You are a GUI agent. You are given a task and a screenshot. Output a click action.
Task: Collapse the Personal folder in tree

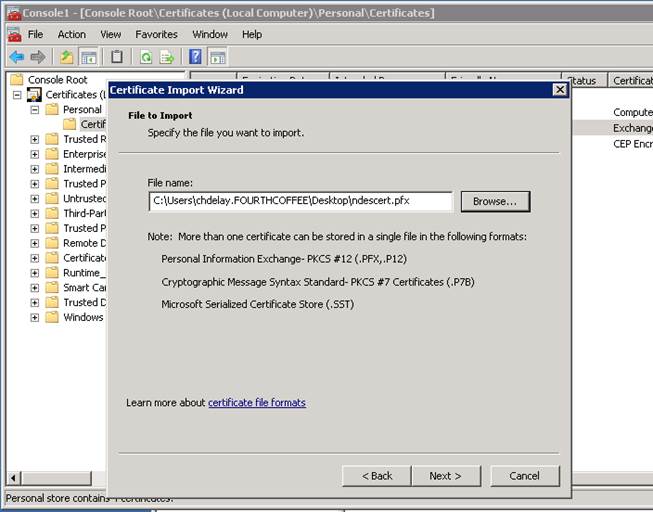(35, 110)
